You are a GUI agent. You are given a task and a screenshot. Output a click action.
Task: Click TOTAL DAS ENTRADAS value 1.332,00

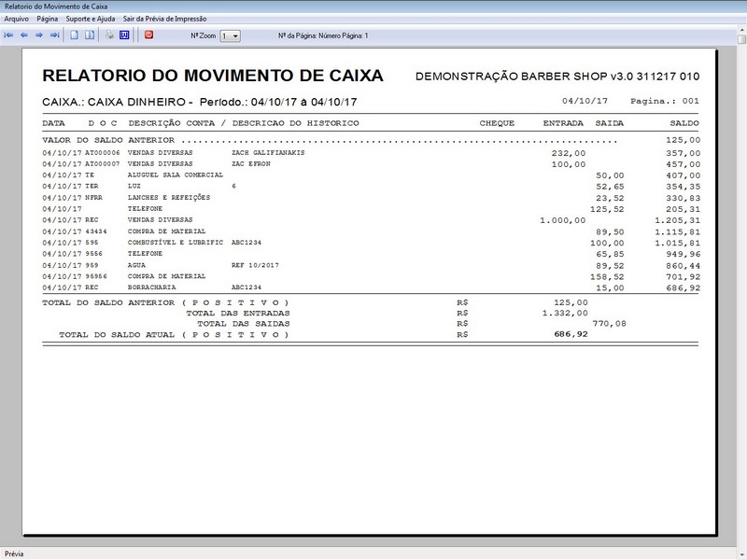click(565, 314)
